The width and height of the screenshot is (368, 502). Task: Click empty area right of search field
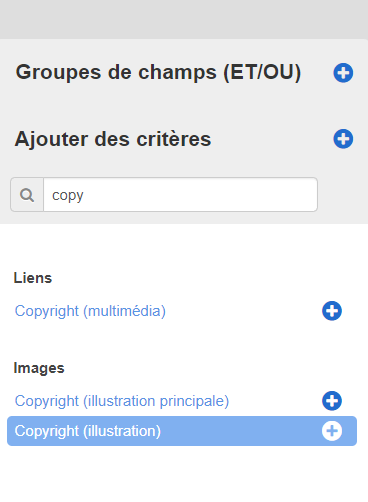343,195
